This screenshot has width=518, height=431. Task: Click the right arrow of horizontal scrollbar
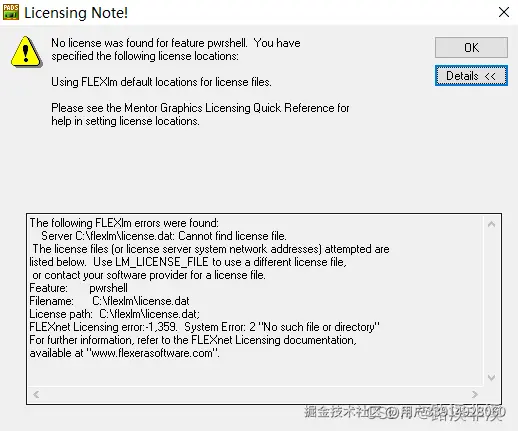point(475,395)
